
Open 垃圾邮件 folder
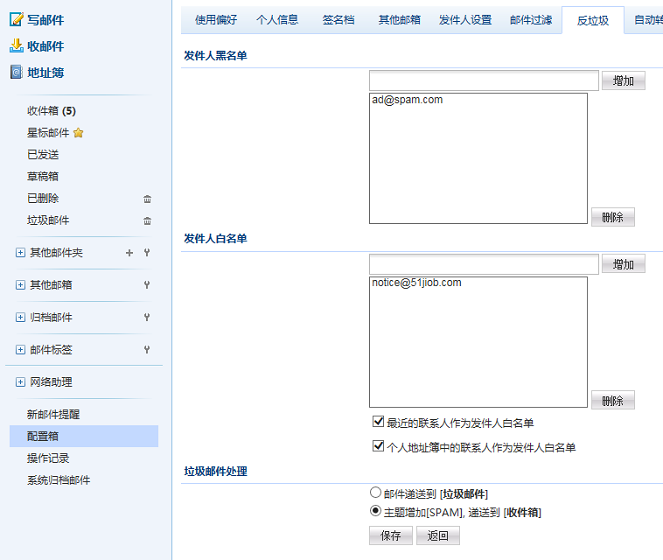pyautogui.click(x=48, y=220)
